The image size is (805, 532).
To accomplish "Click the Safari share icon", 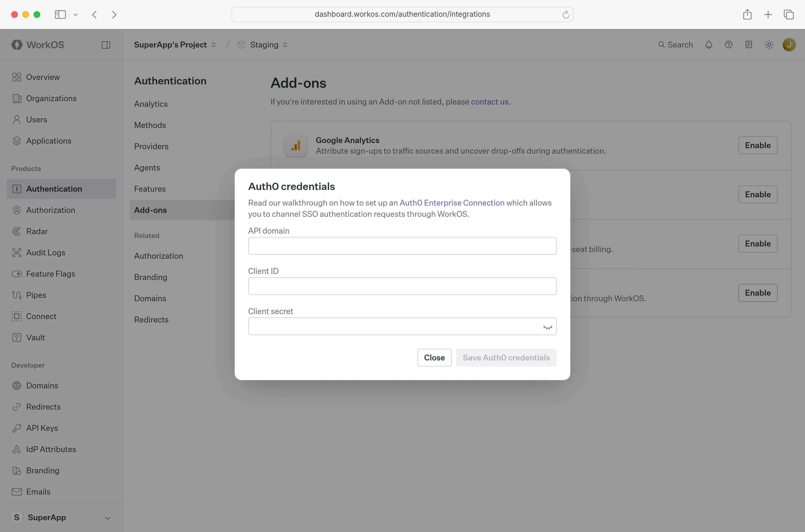I will tap(747, 15).
